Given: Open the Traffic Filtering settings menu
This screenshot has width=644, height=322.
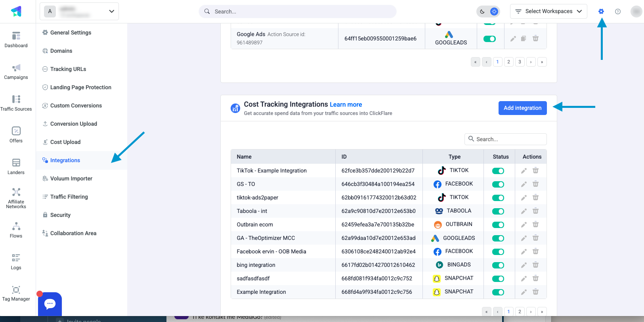Looking at the screenshot, I should click(x=69, y=197).
